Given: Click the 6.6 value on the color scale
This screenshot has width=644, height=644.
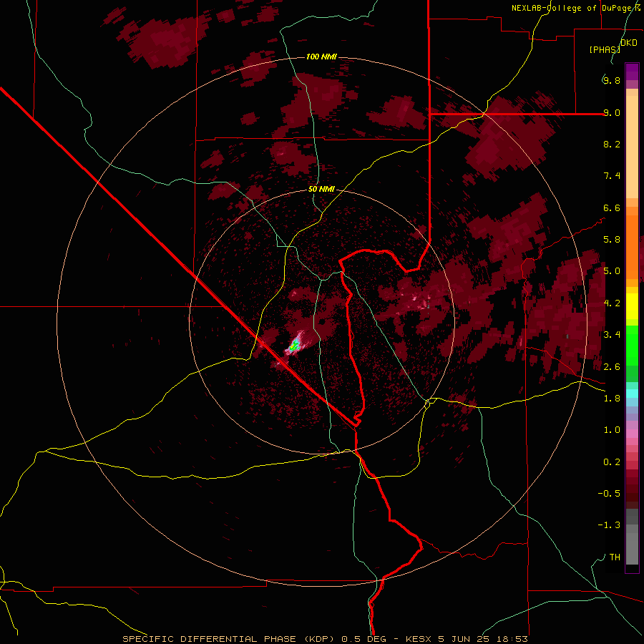Looking at the screenshot, I should pyautogui.click(x=612, y=208).
